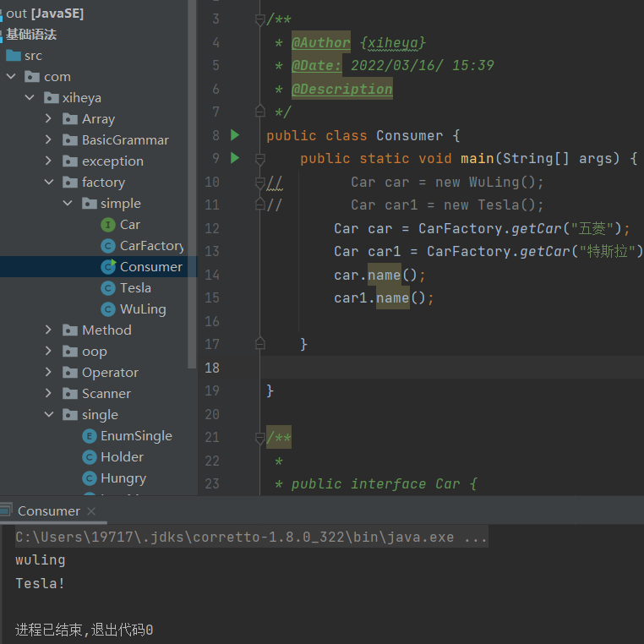Click the java.exe command line link
Screen dimensions: 644x644
point(251,537)
